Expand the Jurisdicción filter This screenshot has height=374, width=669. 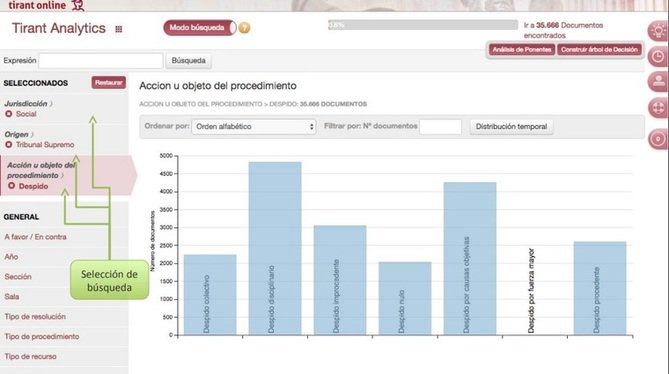(28, 104)
